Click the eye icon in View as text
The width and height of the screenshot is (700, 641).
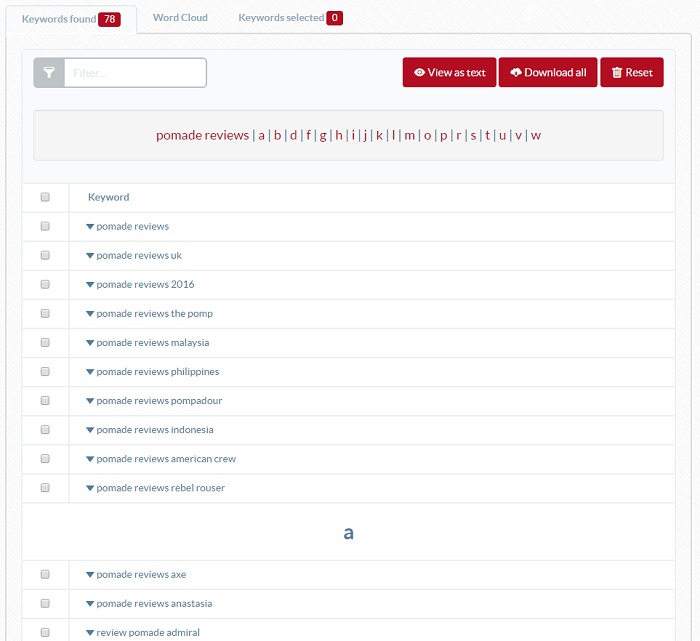[419, 73]
